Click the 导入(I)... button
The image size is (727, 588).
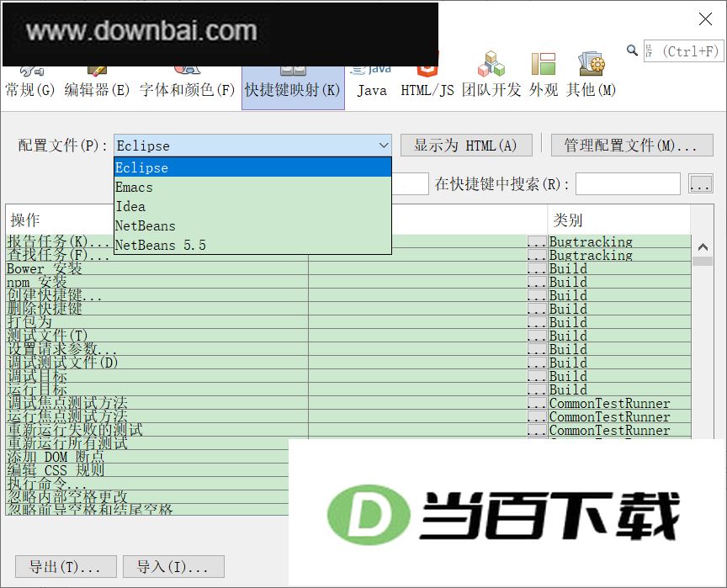173,566
